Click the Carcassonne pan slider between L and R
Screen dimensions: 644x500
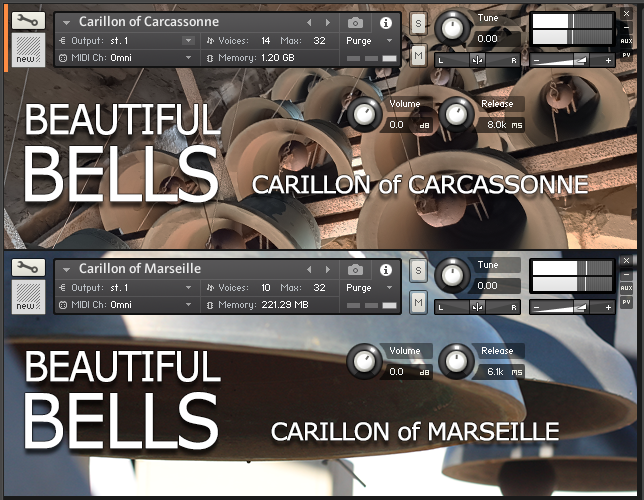pos(478,60)
